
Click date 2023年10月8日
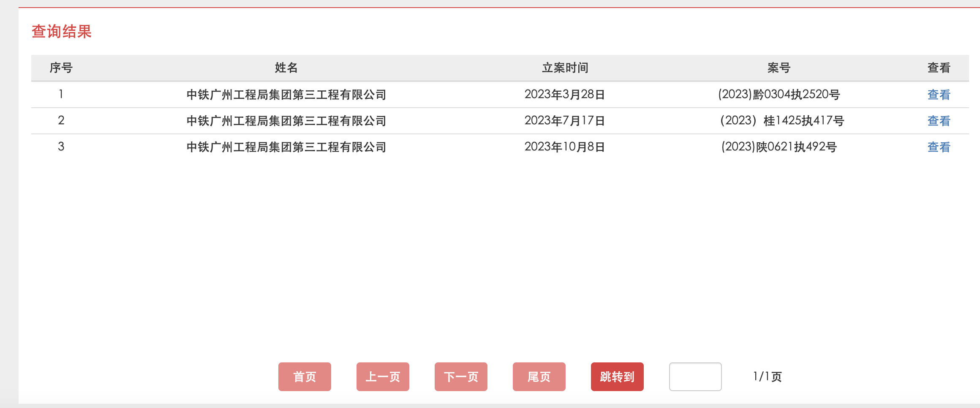click(565, 147)
